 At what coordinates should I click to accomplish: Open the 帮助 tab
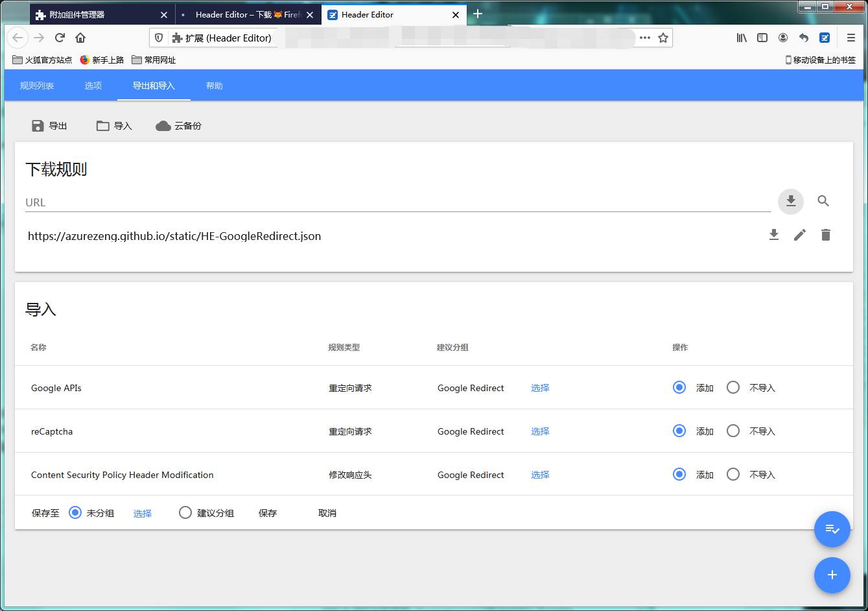pyautogui.click(x=215, y=86)
